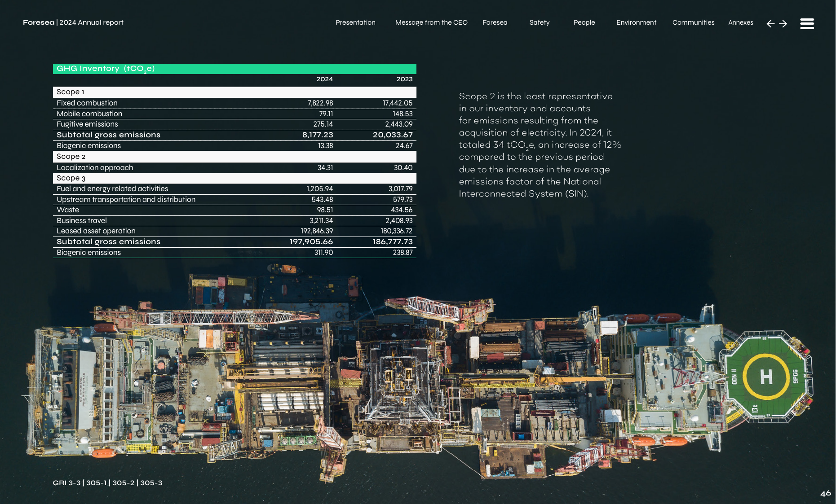Image resolution: width=836 pixels, height=504 pixels.
Task: Open the Annexes section
Action: [740, 22]
